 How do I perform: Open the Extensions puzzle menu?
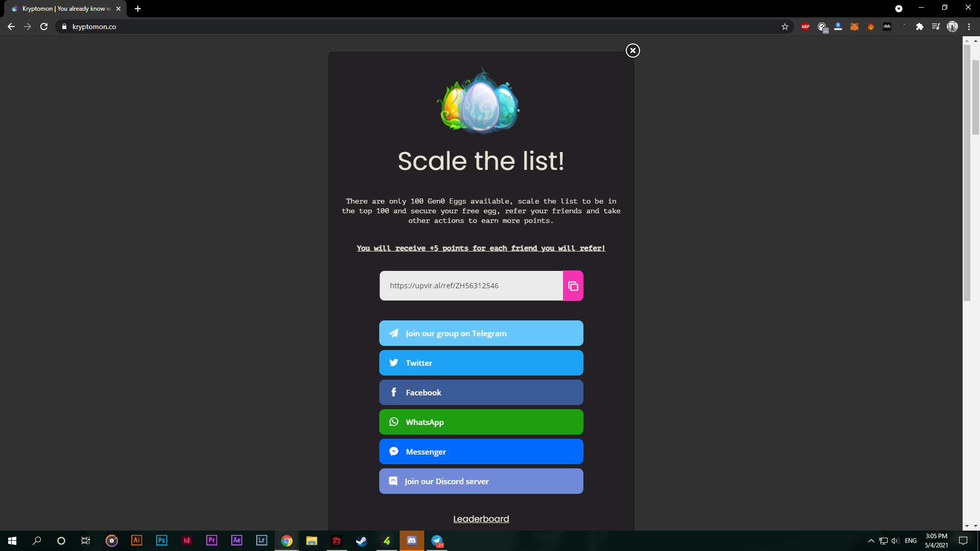point(920,27)
